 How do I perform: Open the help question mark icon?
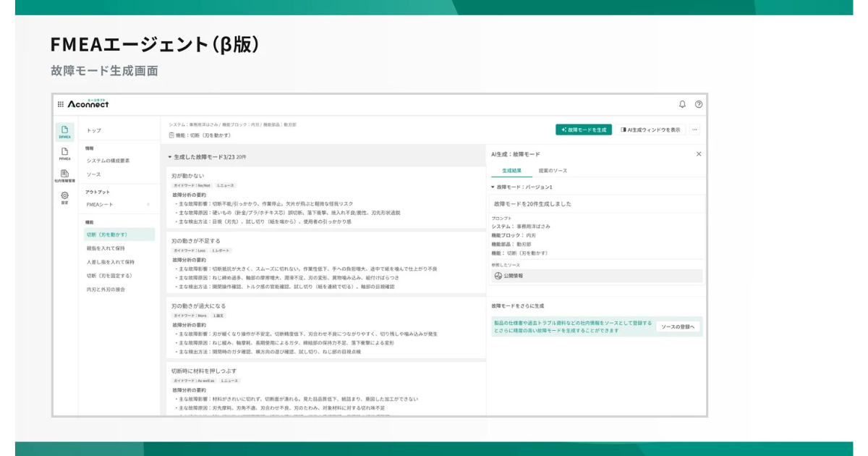coord(699,104)
